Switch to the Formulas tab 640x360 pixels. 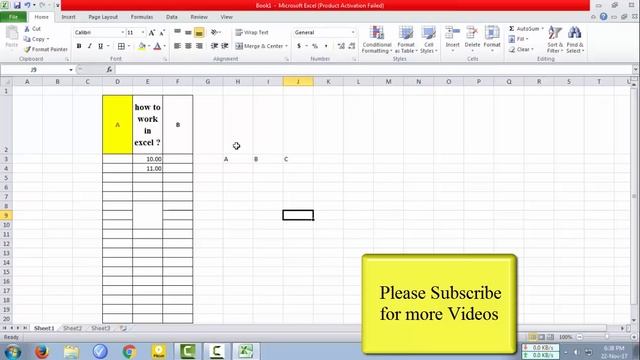click(x=142, y=17)
